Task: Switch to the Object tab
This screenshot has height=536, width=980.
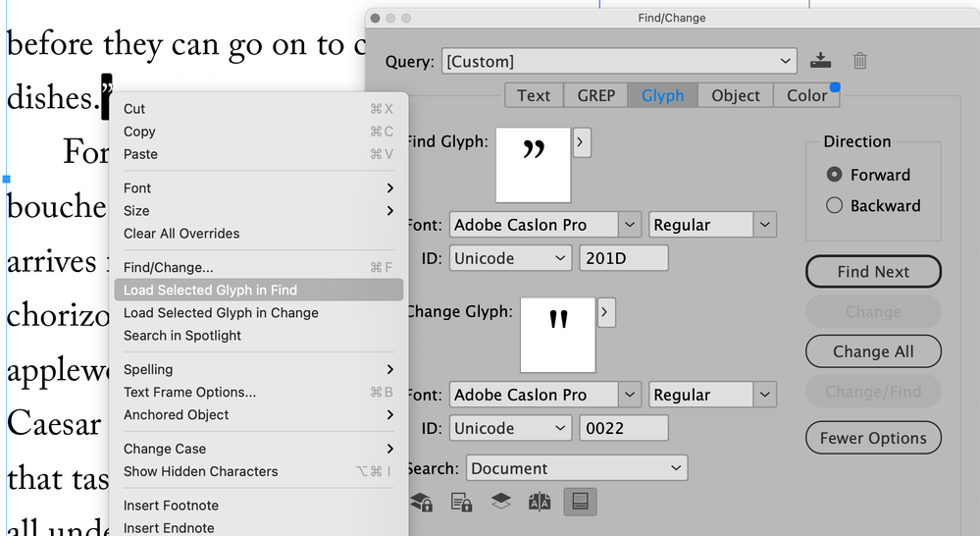Action: [736, 95]
